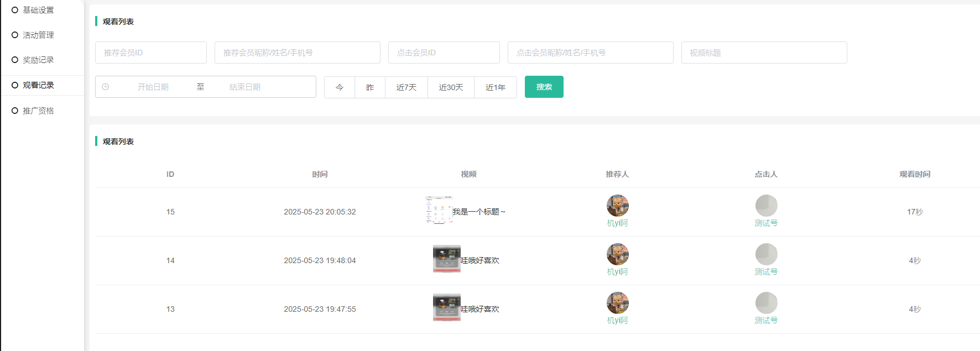980x351 pixels.
Task: Filter by 近7天 quick range
Action: click(406, 87)
